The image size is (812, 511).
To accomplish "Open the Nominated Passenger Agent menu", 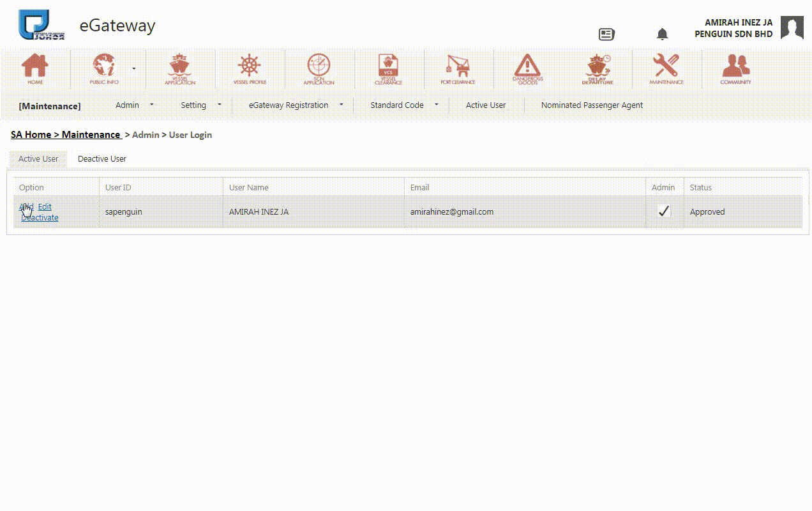I will pyautogui.click(x=592, y=105).
